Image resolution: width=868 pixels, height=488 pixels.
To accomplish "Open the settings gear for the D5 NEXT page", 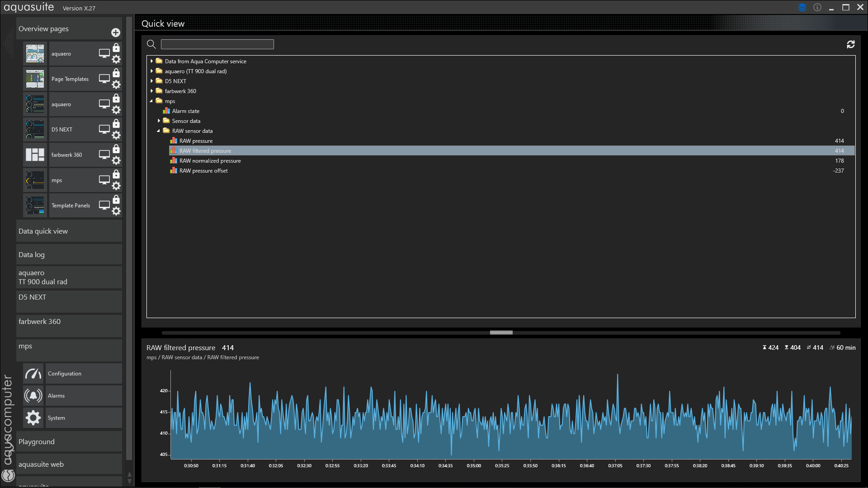I will 116,135.
